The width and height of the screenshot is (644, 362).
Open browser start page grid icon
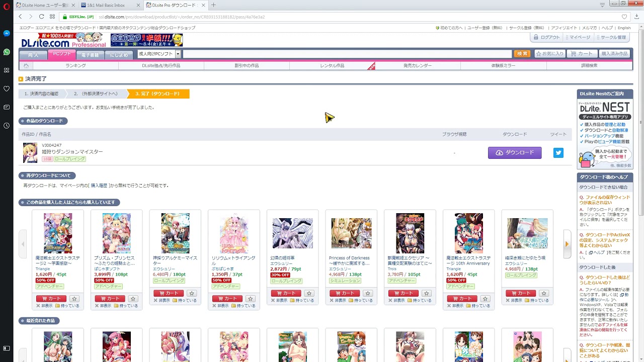click(52, 17)
